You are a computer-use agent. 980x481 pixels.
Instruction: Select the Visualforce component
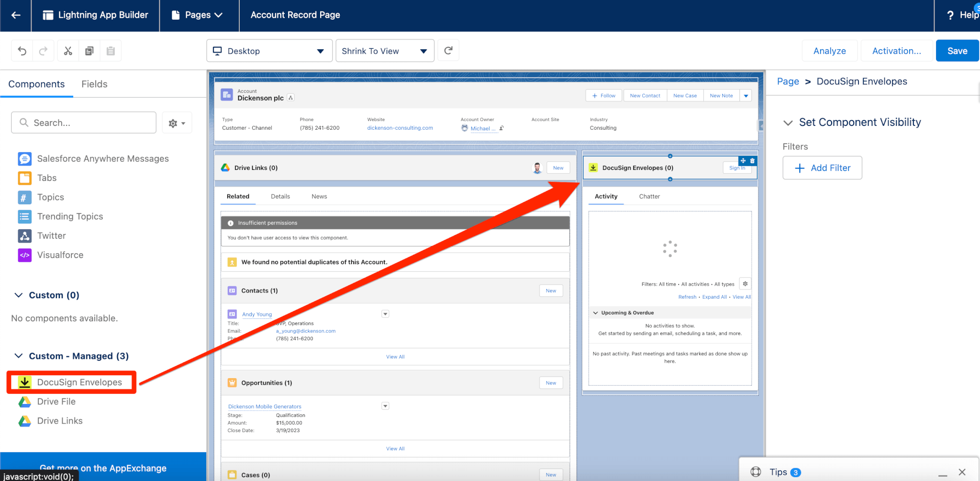coord(51,255)
